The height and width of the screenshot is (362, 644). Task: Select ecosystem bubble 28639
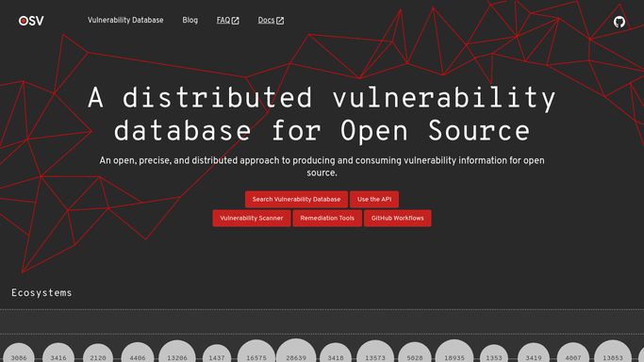[296, 351]
